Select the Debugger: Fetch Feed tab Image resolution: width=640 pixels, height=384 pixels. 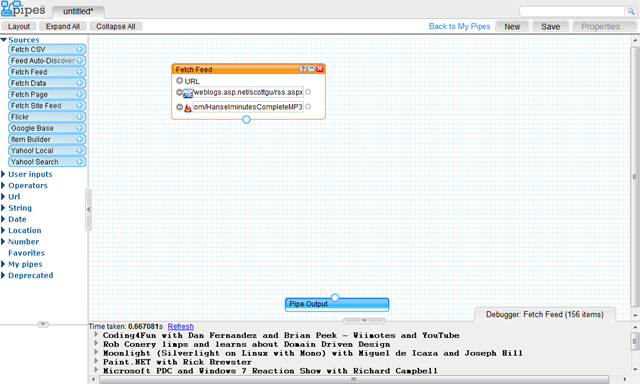click(x=544, y=314)
